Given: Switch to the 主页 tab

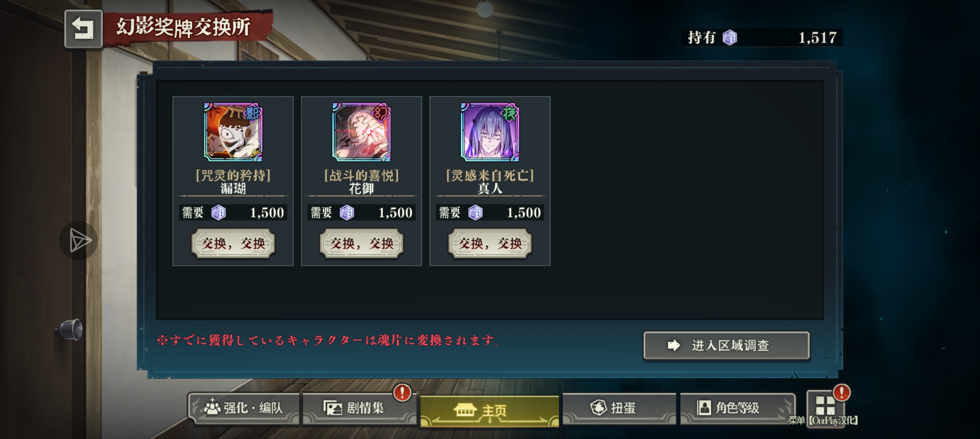Looking at the screenshot, I should (x=490, y=411).
